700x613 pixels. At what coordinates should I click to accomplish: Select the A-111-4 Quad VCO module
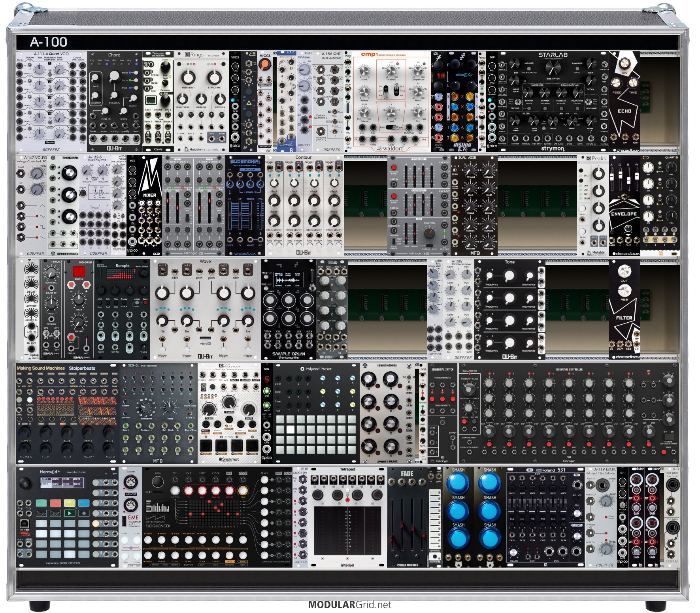click(x=51, y=102)
